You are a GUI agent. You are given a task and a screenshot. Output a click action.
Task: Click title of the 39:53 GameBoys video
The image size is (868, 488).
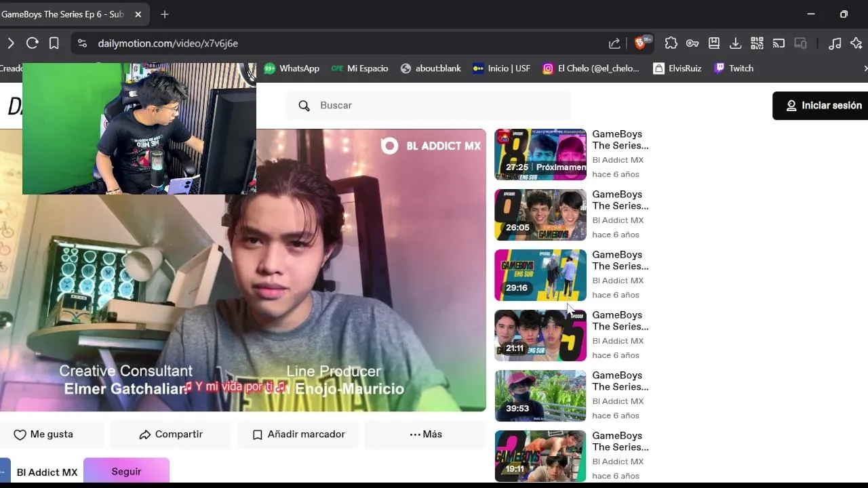620,381
